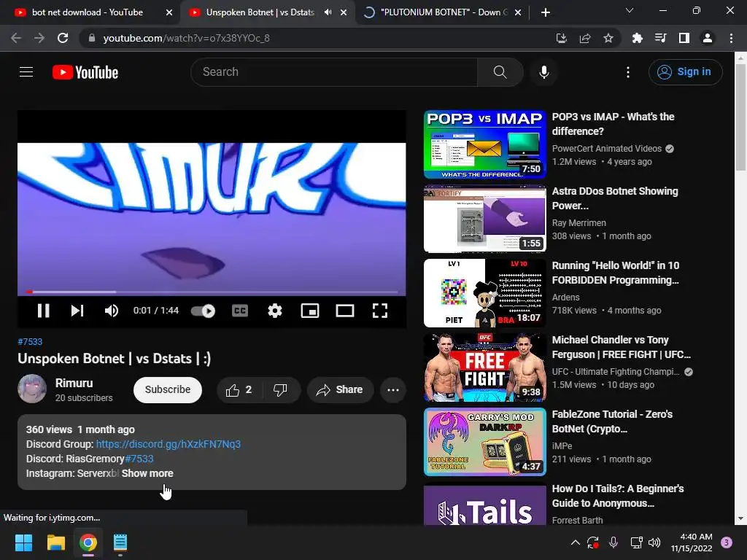Expand description with Show more
The height and width of the screenshot is (560, 747).
(147, 473)
